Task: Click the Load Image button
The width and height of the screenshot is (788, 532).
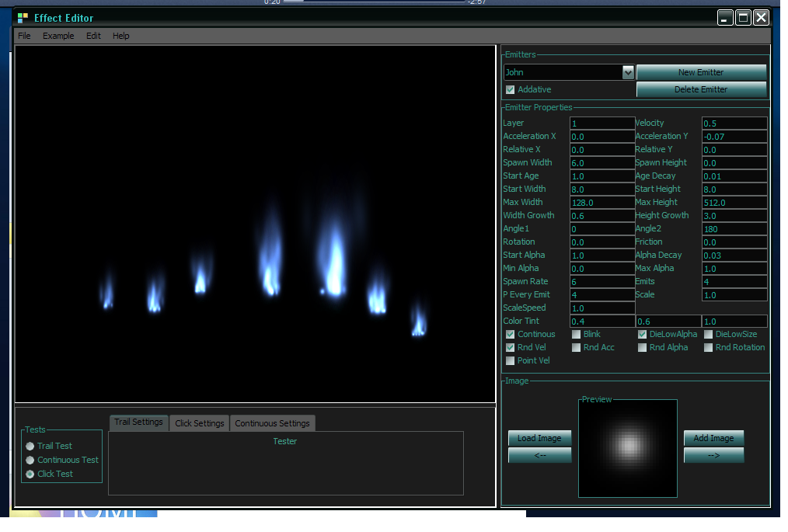Action: [539, 438]
